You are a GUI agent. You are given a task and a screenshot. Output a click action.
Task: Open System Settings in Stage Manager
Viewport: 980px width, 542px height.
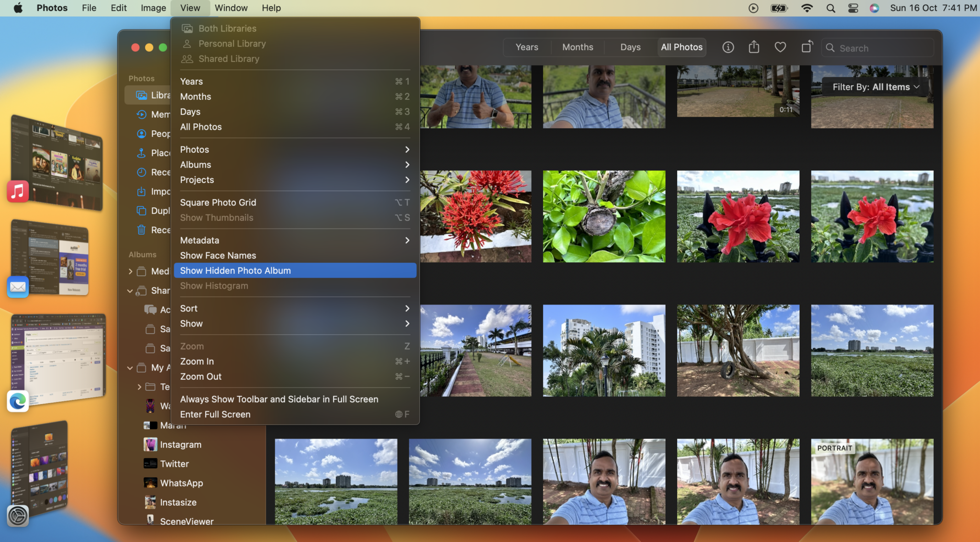[18, 516]
